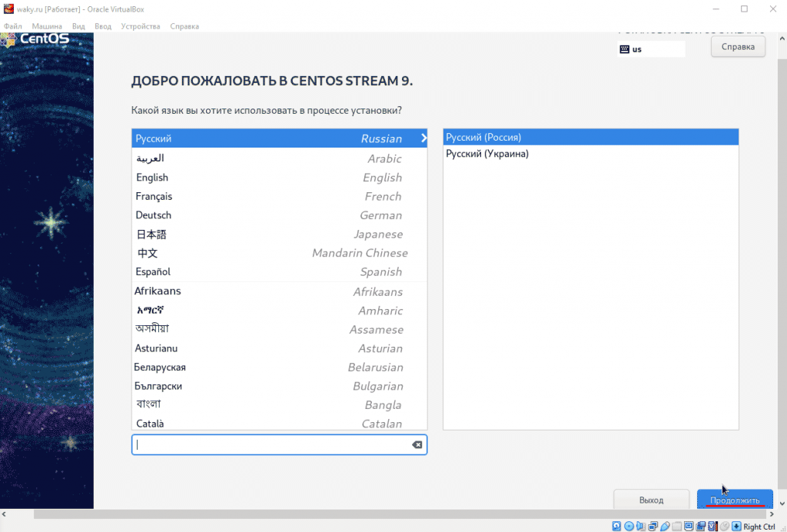787x532 pixels.
Task: Click the hard disk activity icon in status bar
Action: tap(616, 526)
